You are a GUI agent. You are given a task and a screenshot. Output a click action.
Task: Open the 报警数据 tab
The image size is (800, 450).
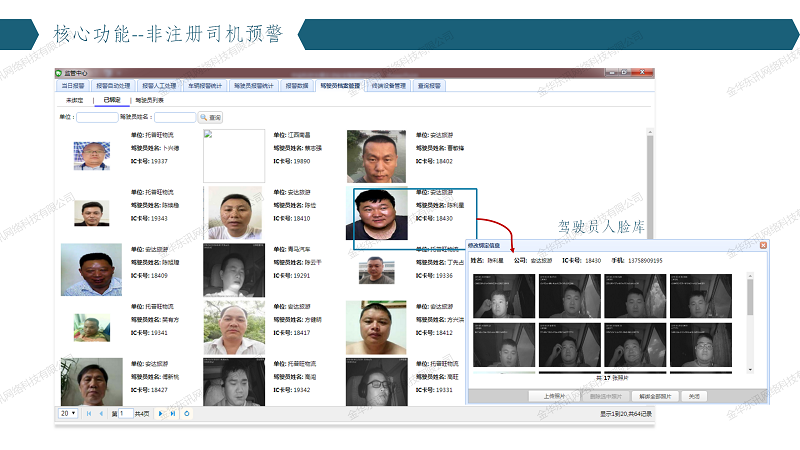coord(296,86)
